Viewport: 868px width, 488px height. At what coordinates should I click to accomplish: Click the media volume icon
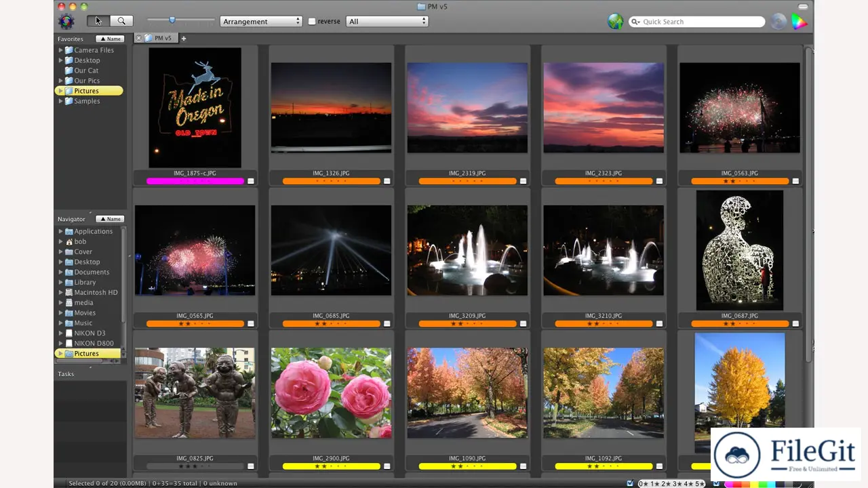click(x=68, y=302)
